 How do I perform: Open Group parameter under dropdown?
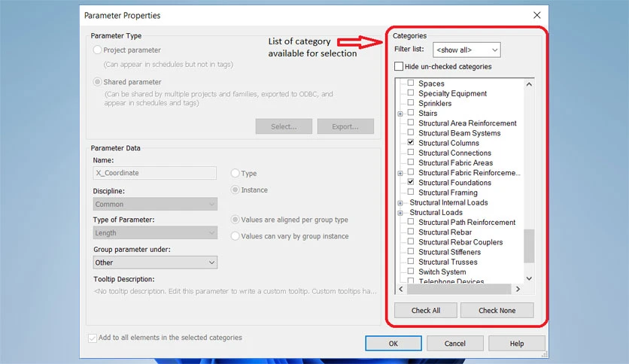[x=155, y=262]
